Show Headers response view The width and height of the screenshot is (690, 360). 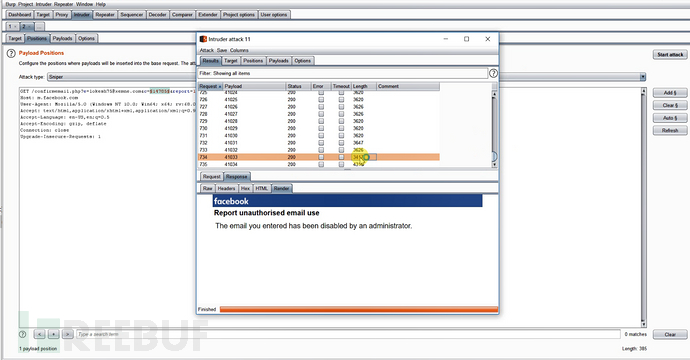tap(226, 188)
